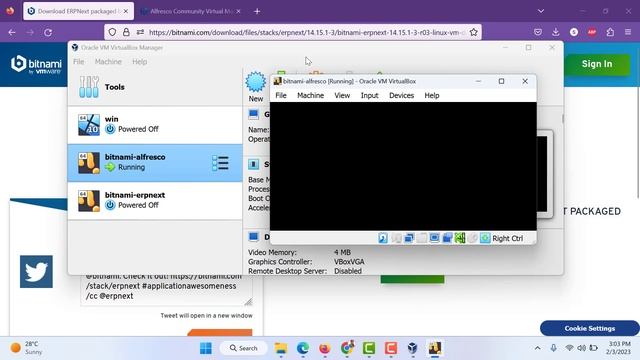The image size is (640, 360).
Task: Open File menu in VirtualBox Manager
Action: [x=79, y=62]
